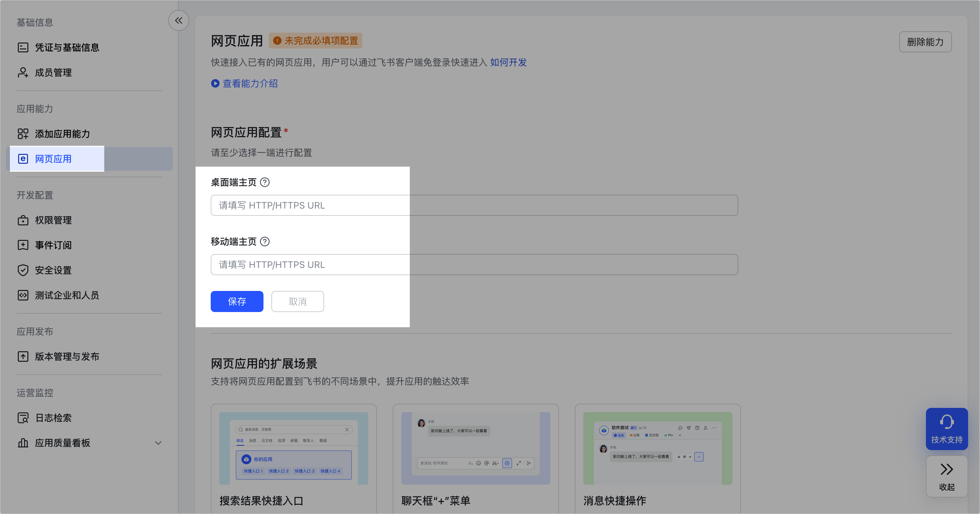Image resolution: width=980 pixels, height=514 pixels.
Task: Open 成员管理 via its person icon
Action: [x=23, y=72]
